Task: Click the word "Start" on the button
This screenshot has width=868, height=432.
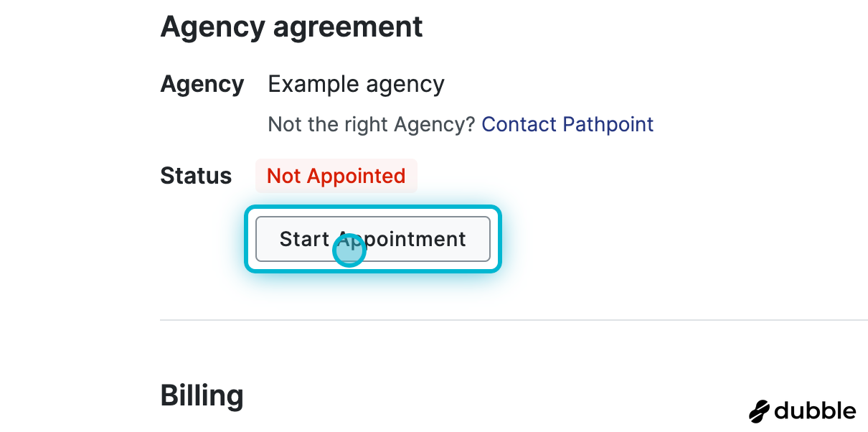Action: (304, 239)
